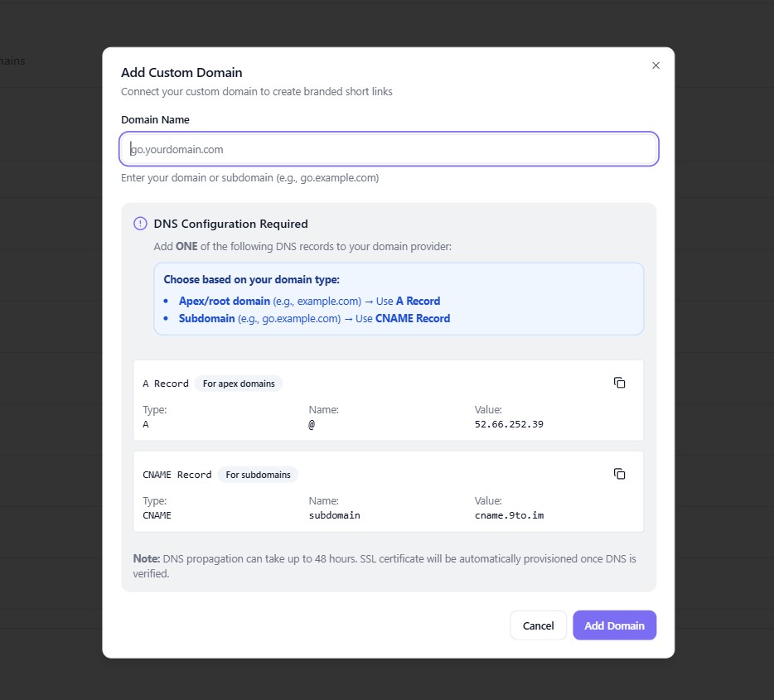This screenshot has height=700, width=774.
Task: Click the "A Record" heading text
Action: point(166,384)
